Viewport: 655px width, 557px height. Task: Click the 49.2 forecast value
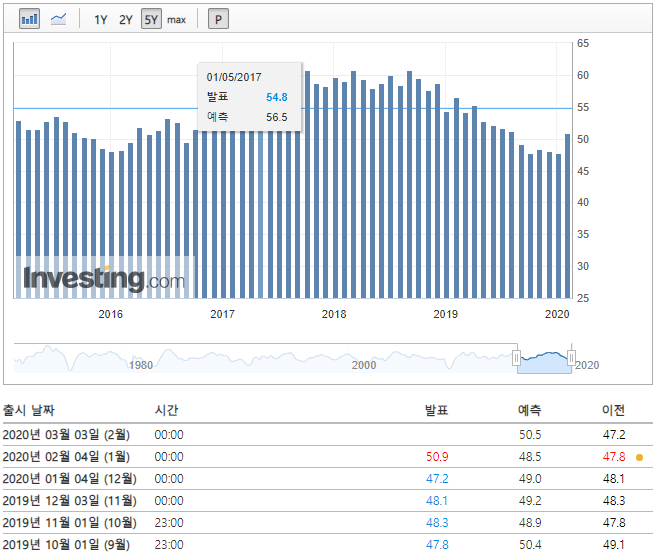pos(530,501)
